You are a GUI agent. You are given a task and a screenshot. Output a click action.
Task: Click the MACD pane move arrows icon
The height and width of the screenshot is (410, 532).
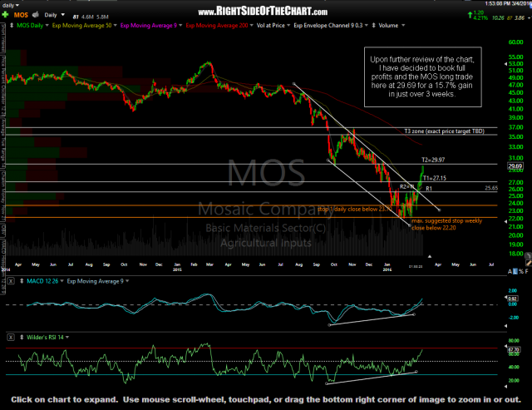[x=22, y=281]
